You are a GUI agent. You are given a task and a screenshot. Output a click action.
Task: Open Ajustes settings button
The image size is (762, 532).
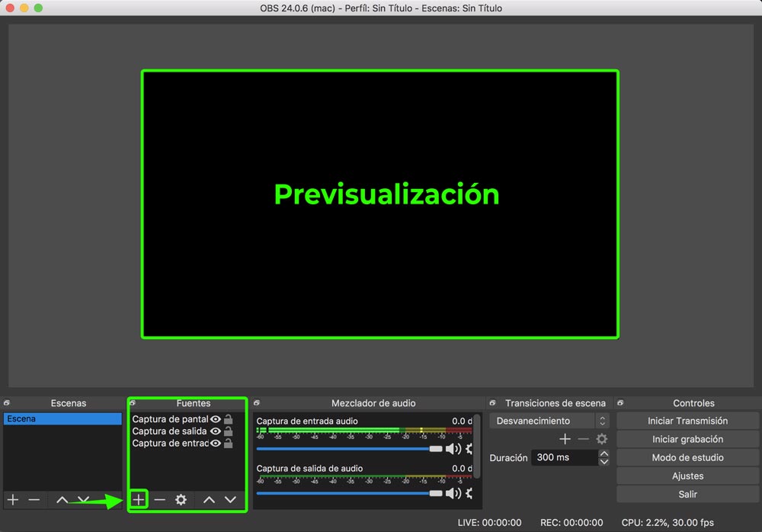(x=687, y=476)
